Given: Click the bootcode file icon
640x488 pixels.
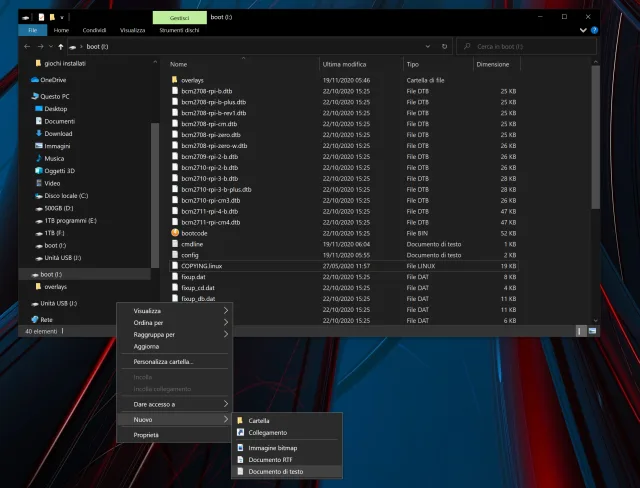Looking at the screenshot, I should pyautogui.click(x=175, y=233).
